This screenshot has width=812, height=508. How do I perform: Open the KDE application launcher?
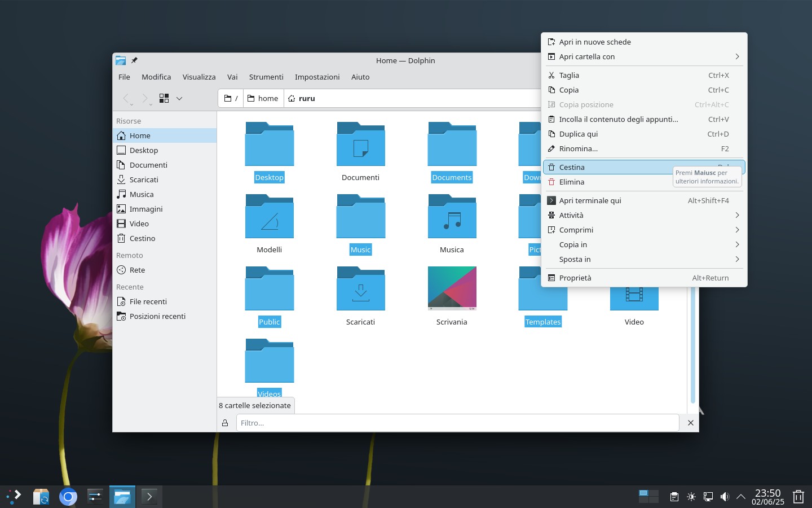[x=14, y=497]
